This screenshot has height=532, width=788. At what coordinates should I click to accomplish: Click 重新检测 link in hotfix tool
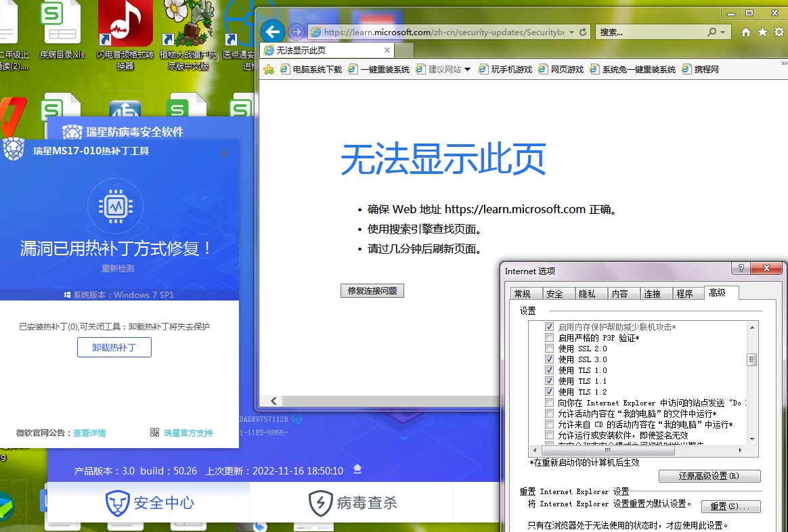click(x=118, y=268)
